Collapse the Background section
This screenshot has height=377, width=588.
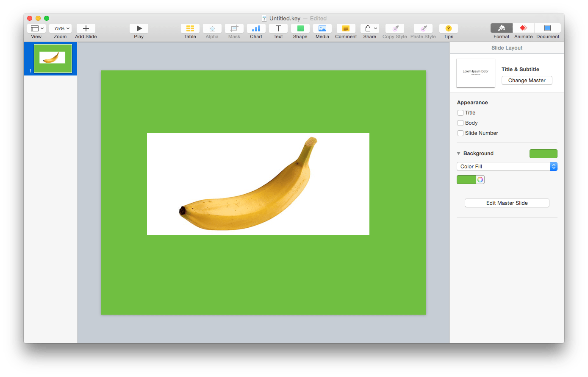click(458, 153)
